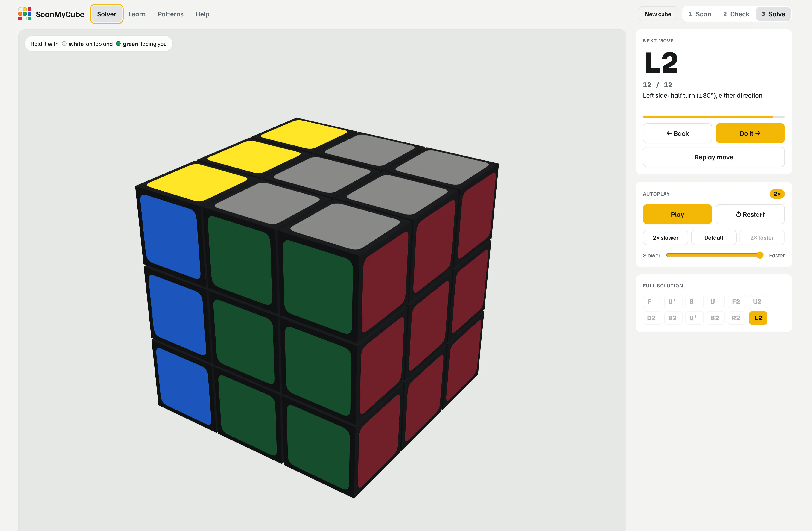Click the '12 / 12' move counter
Screen dimensions: 812x531
(x=657, y=85)
